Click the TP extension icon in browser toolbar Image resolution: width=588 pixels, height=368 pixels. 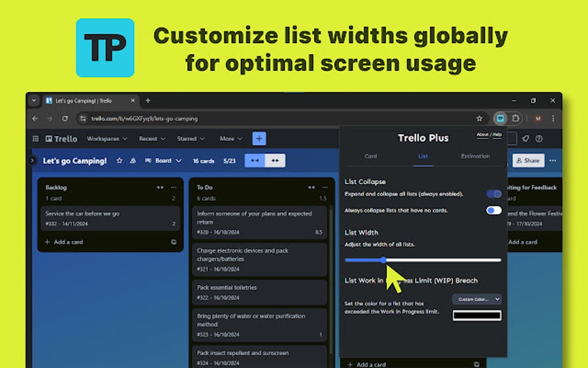(x=499, y=118)
